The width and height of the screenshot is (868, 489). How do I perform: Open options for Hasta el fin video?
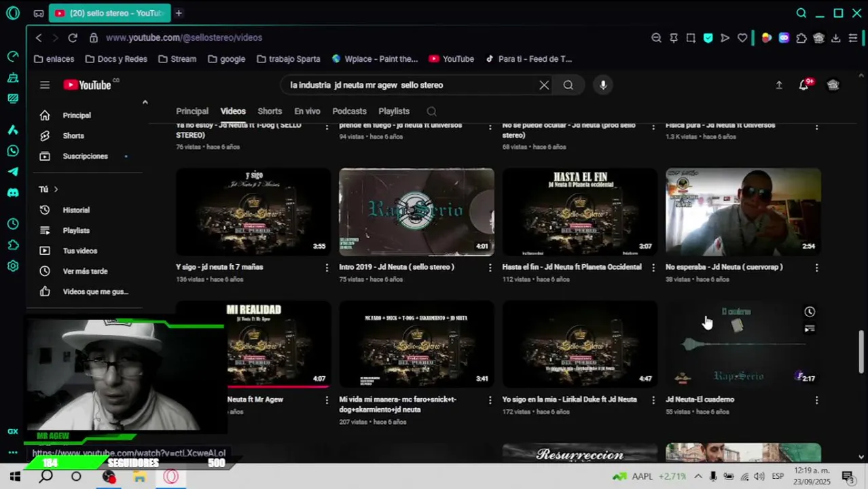pyautogui.click(x=653, y=268)
